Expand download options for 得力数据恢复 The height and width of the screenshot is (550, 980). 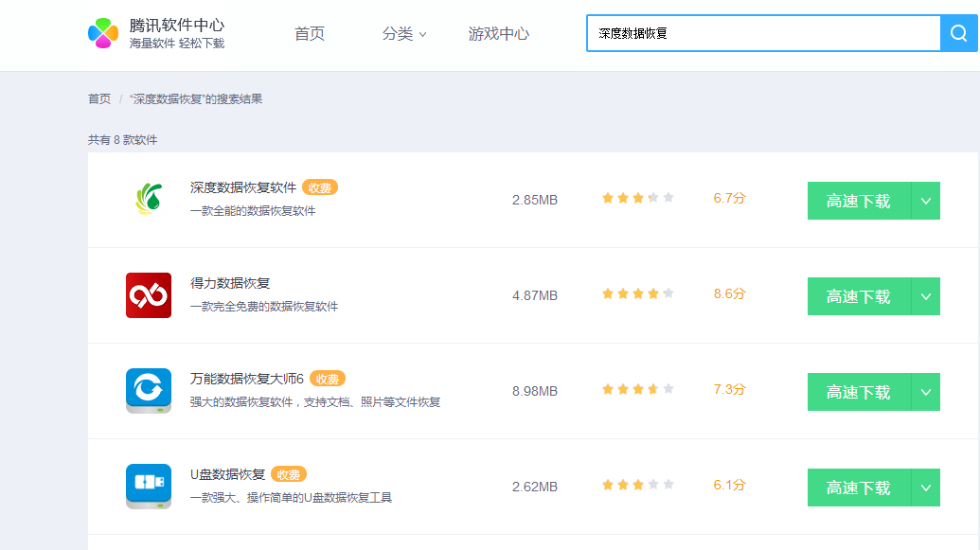926,296
